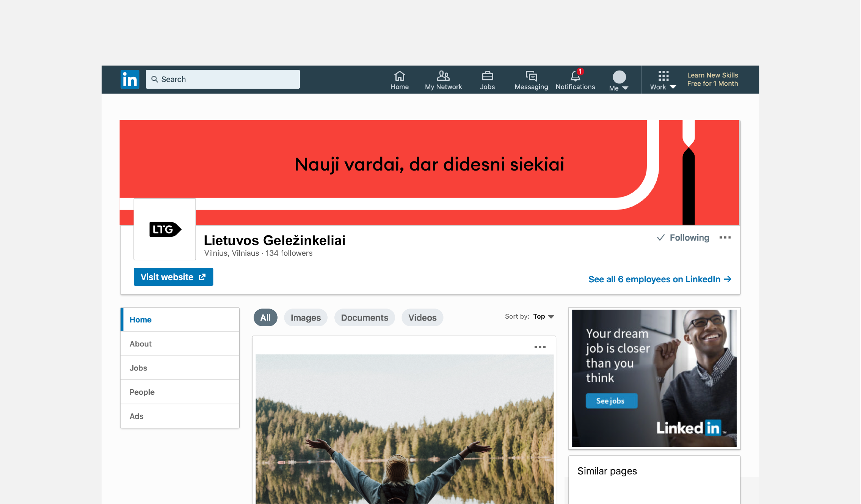The width and height of the screenshot is (861, 504).
Task: Click the LinkedIn logo icon
Action: (130, 79)
